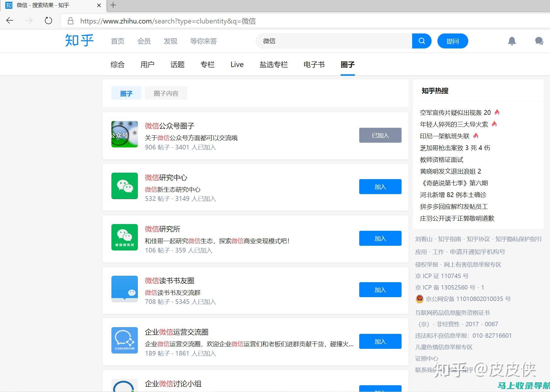This screenshot has height=392, width=550.
Task: Select the 圈子内容 filter pill
Action: pyautogui.click(x=166, y=93)
